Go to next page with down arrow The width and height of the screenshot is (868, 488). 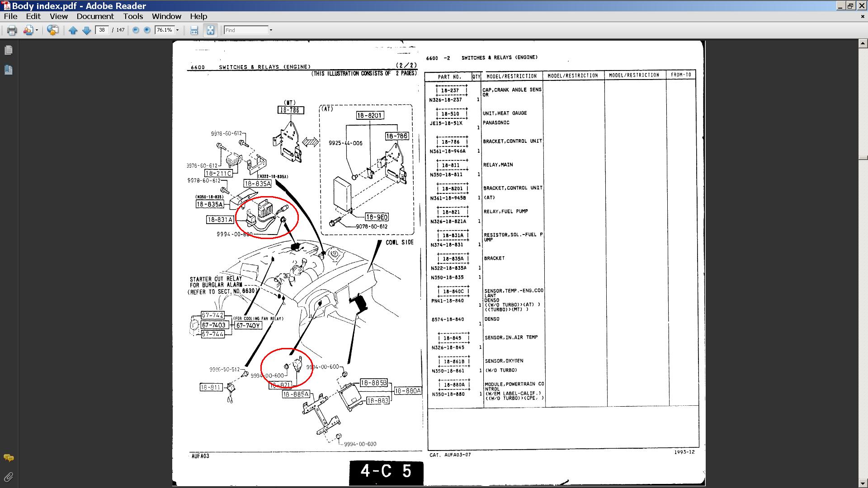click(x=87, y=30)
